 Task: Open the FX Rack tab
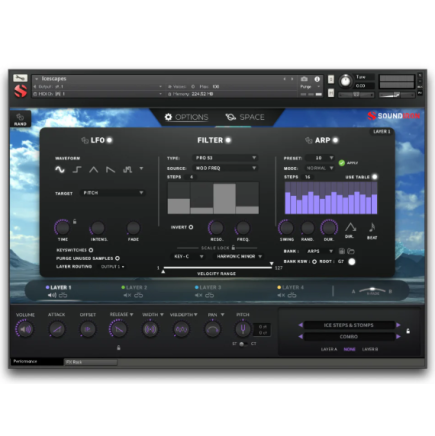pos(90,362)
